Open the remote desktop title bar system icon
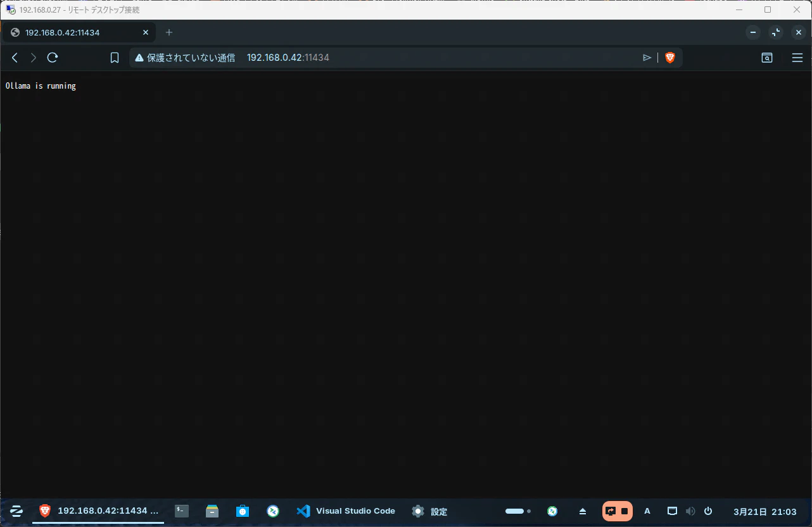This screenshot has height=527, width=812. 11,10
